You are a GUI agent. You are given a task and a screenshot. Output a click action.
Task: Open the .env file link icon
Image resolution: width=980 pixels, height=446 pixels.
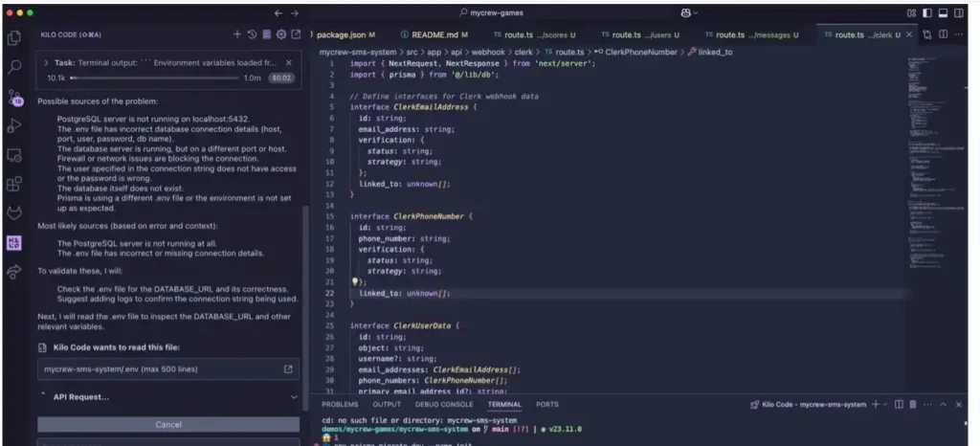pos(288,369)
